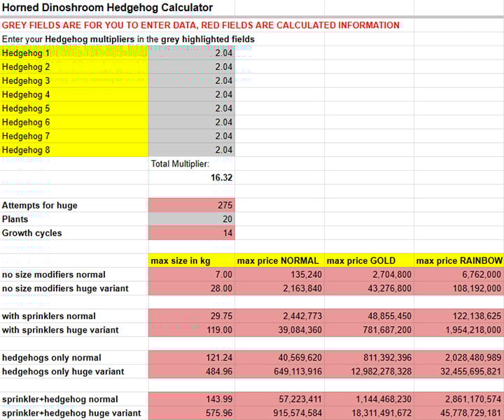This screenshot has width=504, height=420.
Task: Click the GOLD price cell 12,982,278,328
Action: [x=370, y=372]
